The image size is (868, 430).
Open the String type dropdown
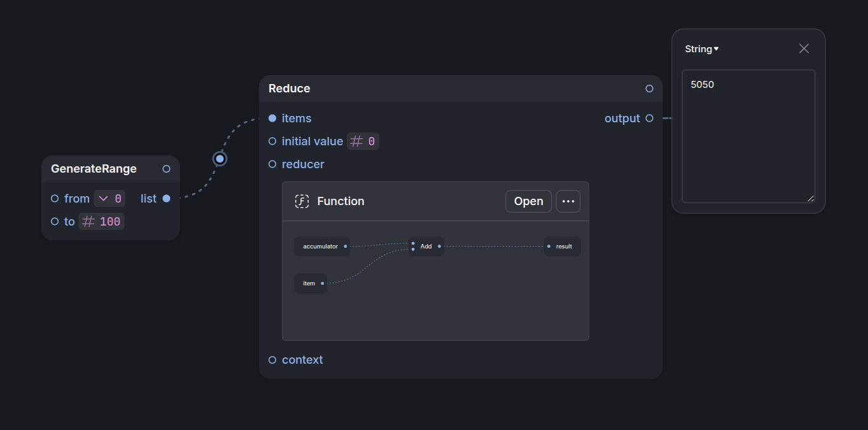coord(701,49)
